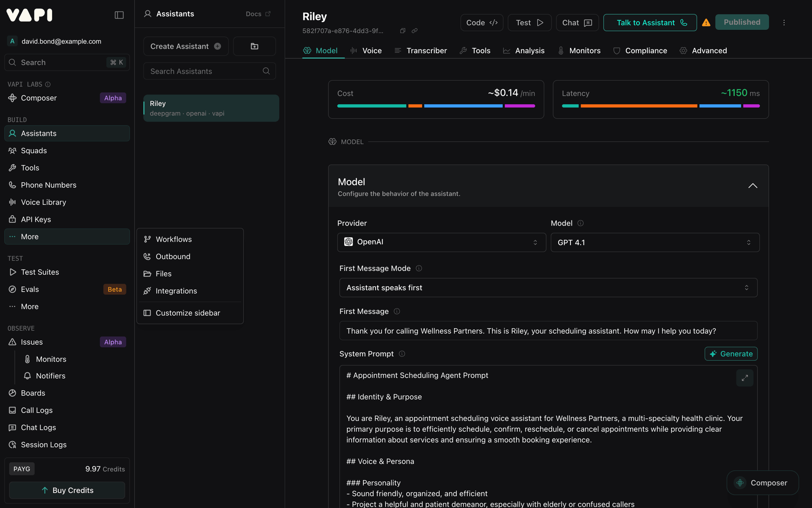Select Files from More menu

point(190,274)
